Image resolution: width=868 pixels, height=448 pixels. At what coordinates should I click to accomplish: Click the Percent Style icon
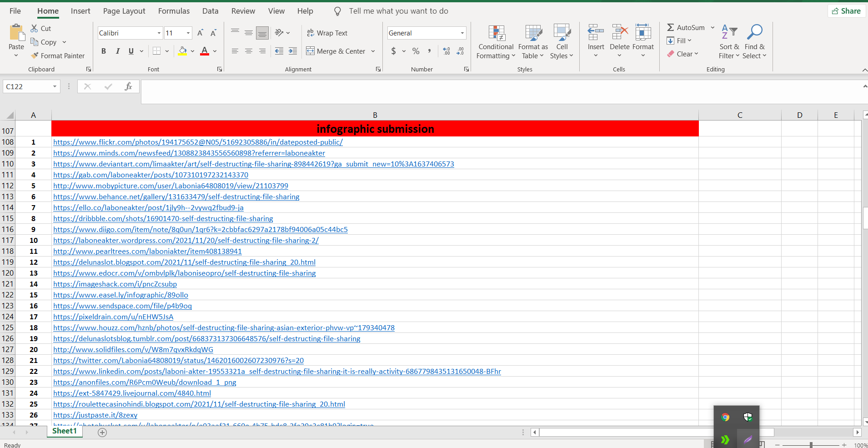tap(416, 51)
